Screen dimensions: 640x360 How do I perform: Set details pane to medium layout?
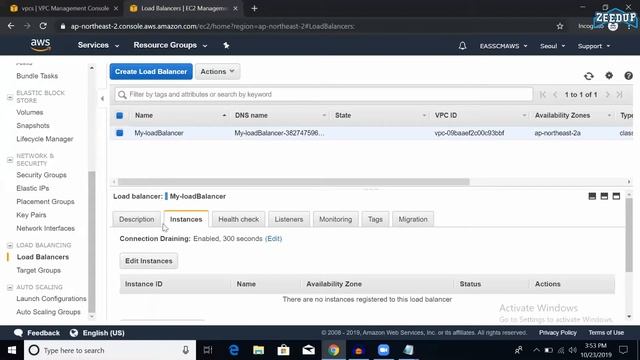click(x=604, y=196)
